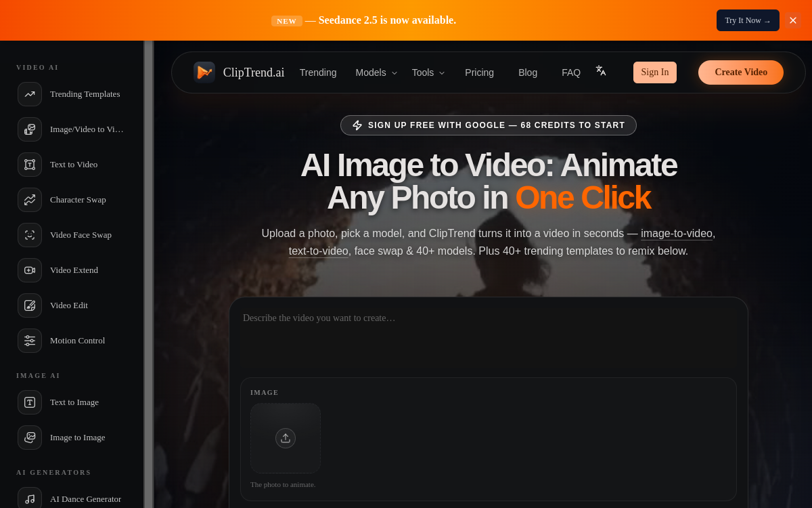Click the AI Dance Generator music icon
This screenshot has height=508, width=812.
[30, 499]
